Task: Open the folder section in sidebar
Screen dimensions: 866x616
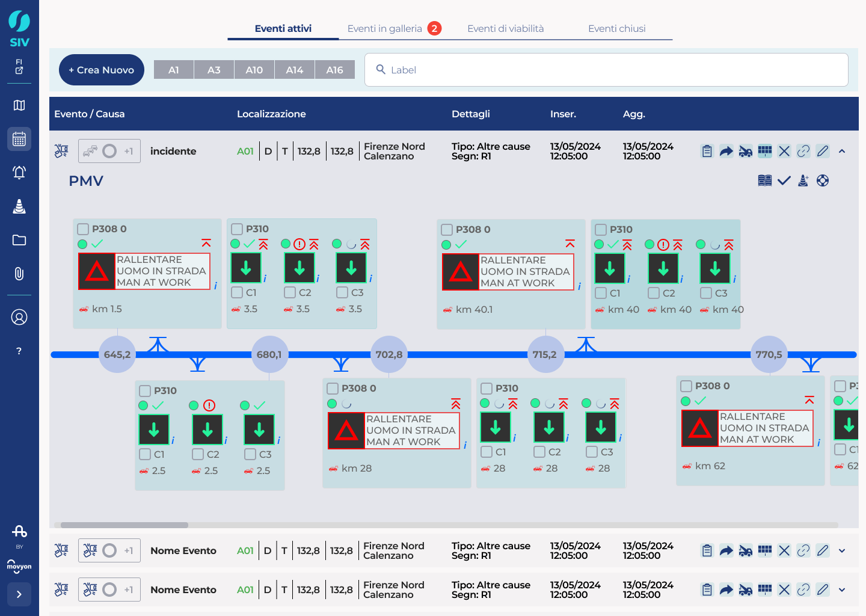Action: pyautogui.click(x=19, y=240)
